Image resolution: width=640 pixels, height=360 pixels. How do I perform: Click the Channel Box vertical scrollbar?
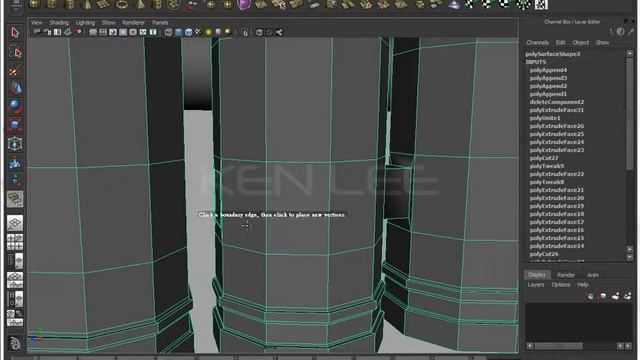pos(629,155)
